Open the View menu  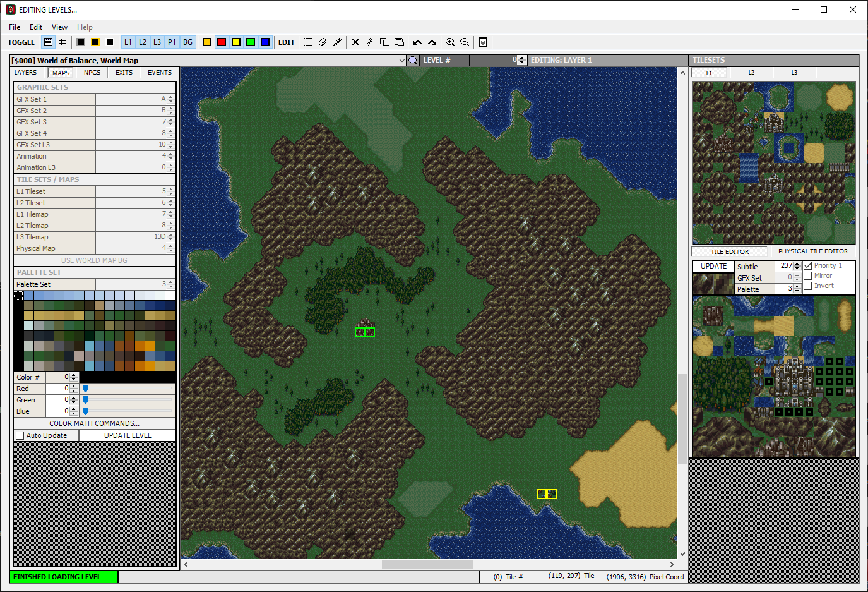coord(59,27)
